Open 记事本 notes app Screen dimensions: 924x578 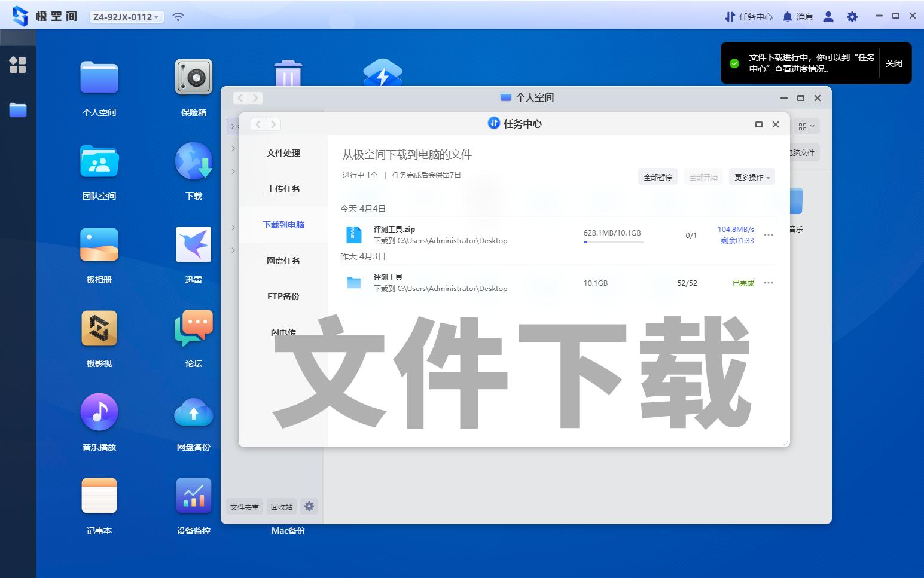click(x=99, y=496)
